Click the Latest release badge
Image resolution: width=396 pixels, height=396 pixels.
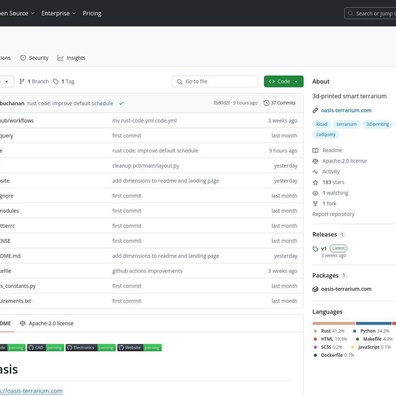coord(338,248)
